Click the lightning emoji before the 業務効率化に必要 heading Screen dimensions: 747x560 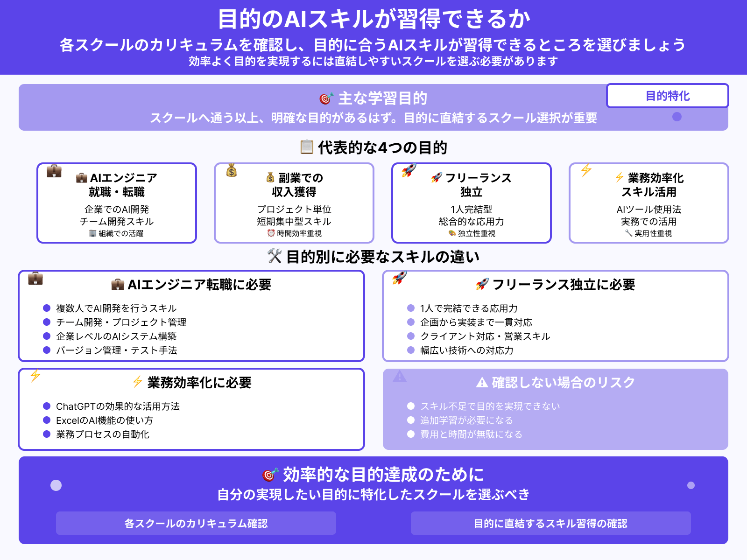[137, 382]
